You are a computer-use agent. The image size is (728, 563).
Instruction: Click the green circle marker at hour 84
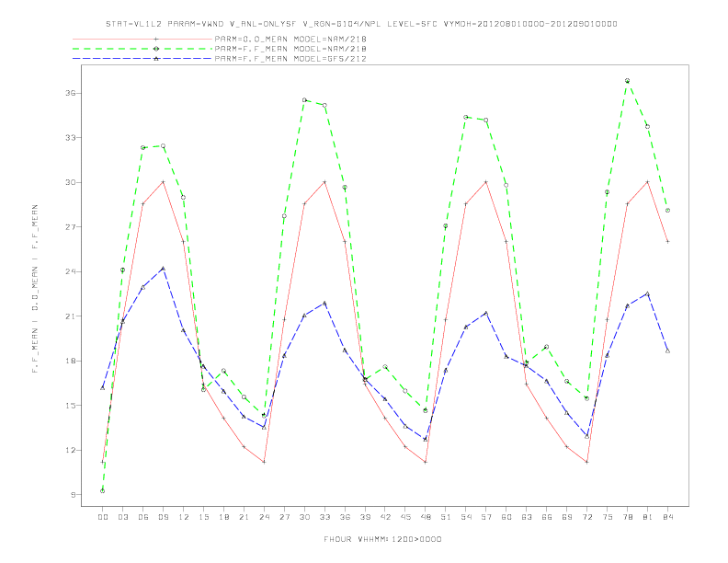pyautogui.click(x=667, y=211)
